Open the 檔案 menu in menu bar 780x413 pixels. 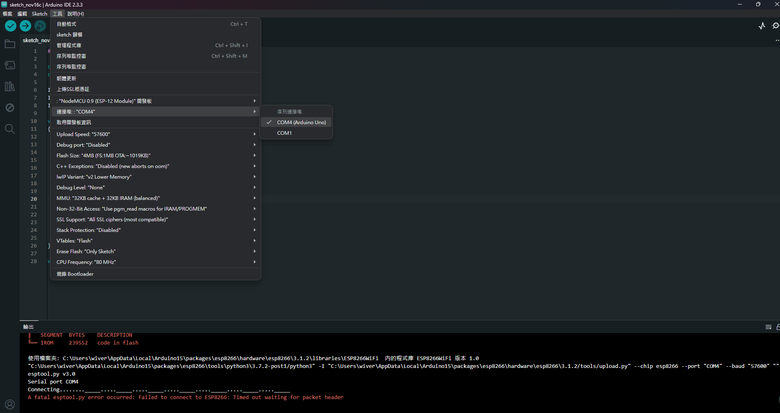7,14
